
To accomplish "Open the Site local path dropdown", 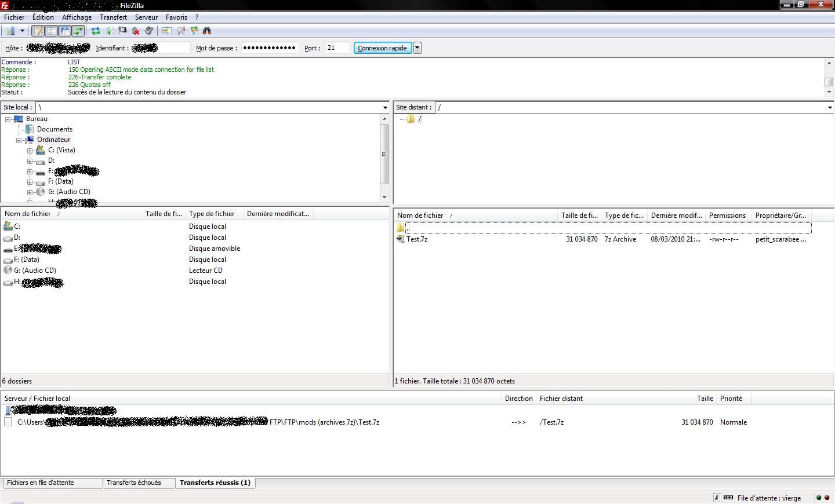I will pos(385,107).
